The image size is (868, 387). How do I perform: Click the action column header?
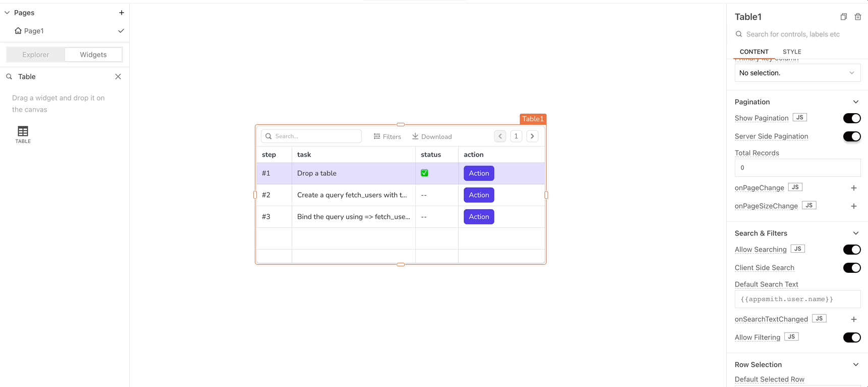click(502, 155)
